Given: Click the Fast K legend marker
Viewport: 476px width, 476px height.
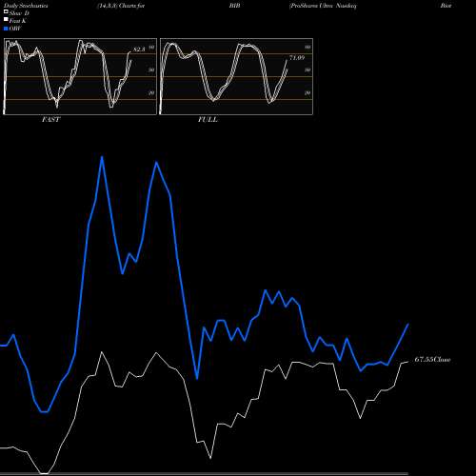Looking at the screenshot, I should (6, 20).
